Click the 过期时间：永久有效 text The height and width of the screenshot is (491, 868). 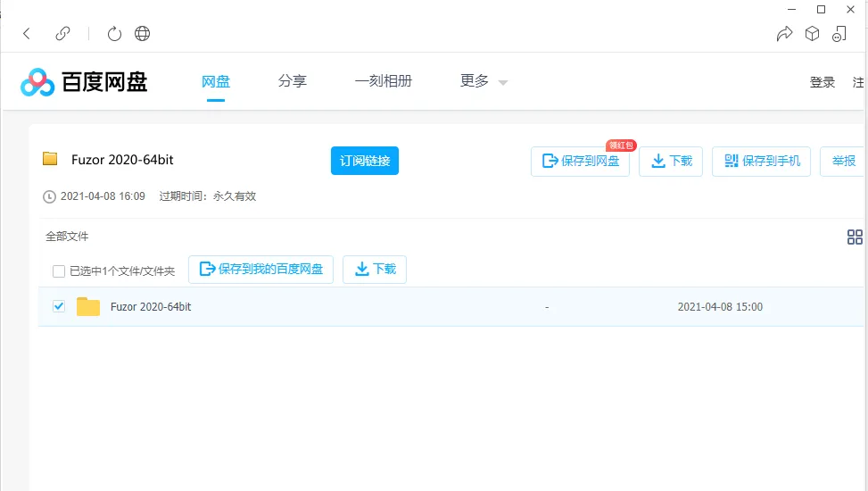[x=208, y=196]
